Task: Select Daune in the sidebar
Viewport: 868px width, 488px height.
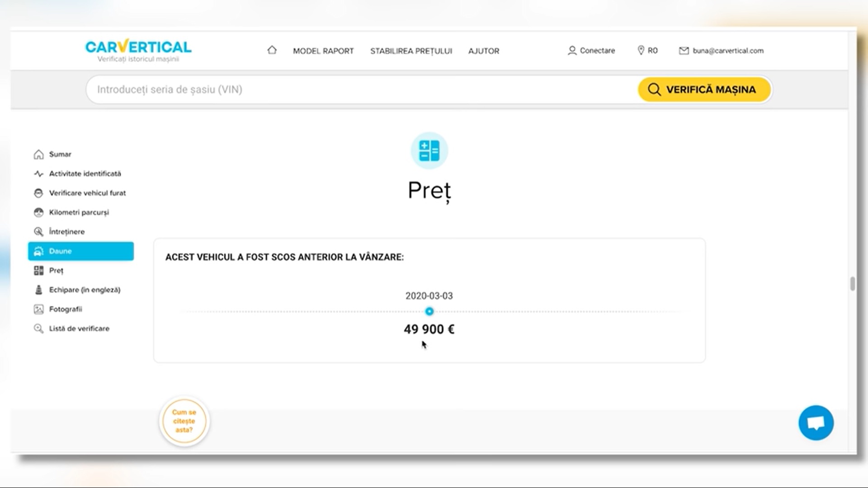Action: 81,251
